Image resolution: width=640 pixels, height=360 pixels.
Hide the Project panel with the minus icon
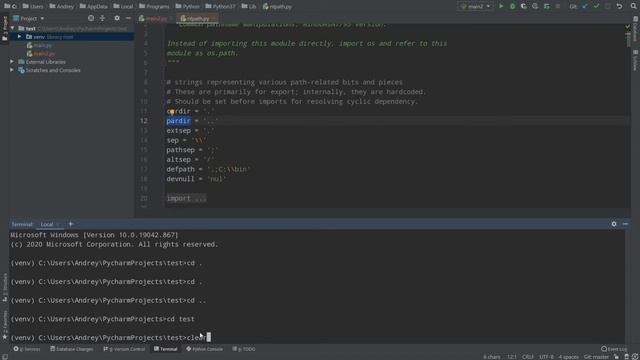(128, 18)
